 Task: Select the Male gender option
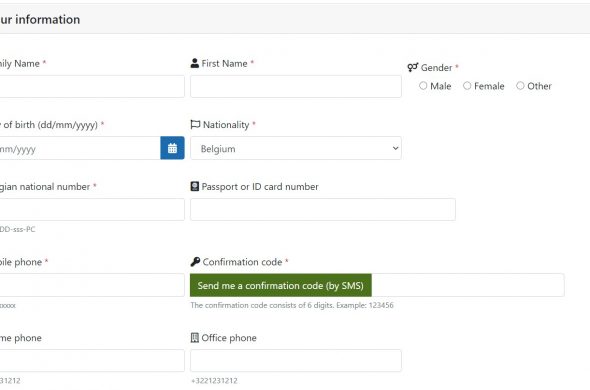point(423,86)
